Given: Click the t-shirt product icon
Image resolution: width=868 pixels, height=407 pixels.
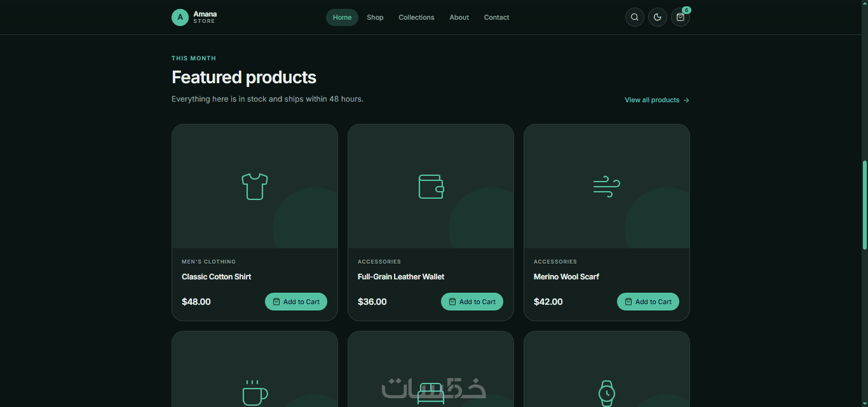Looking at the screenshot, I should [255, 186].
